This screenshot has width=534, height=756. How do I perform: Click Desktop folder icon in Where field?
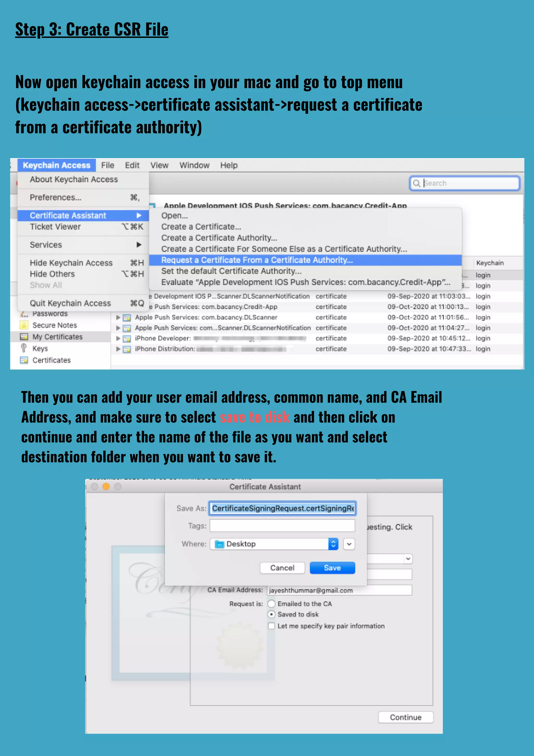click(x=219, y=544)
